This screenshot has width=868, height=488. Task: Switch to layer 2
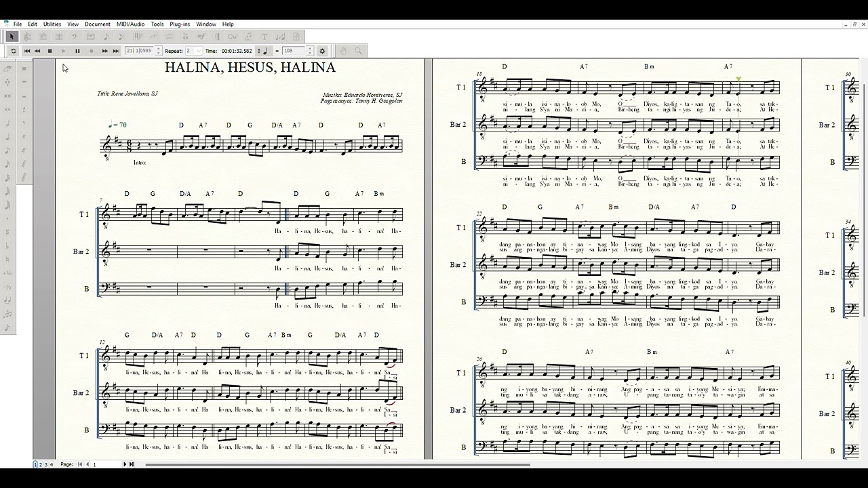41,464
